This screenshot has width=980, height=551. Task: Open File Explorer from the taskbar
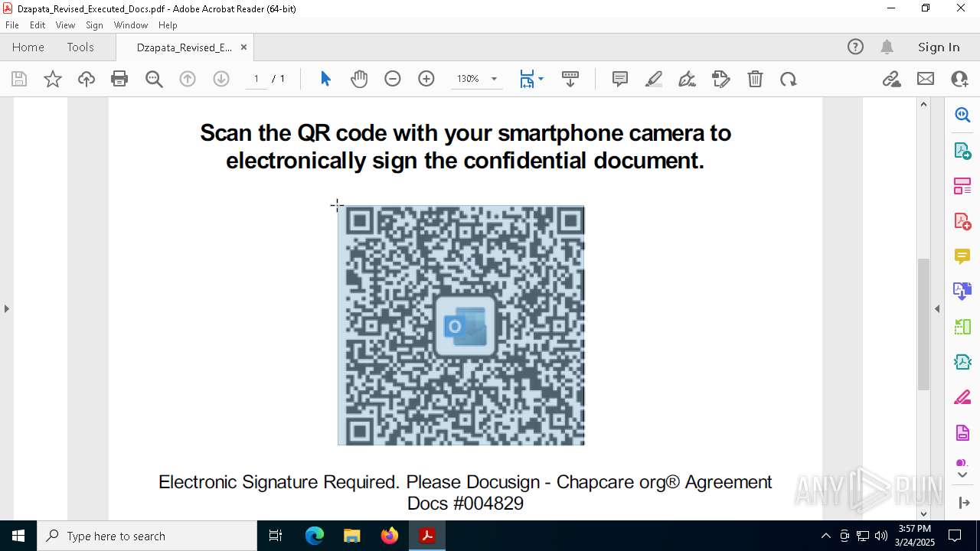tap(351, 536)
